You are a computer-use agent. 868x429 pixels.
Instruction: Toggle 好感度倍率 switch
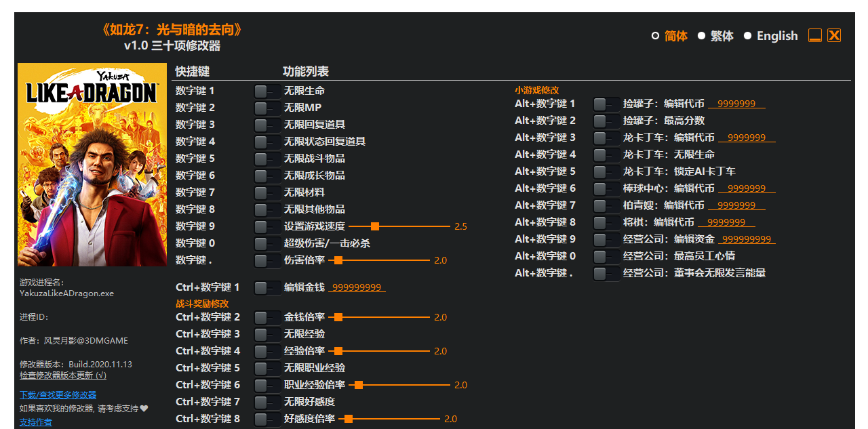click(x=267, y=419)
